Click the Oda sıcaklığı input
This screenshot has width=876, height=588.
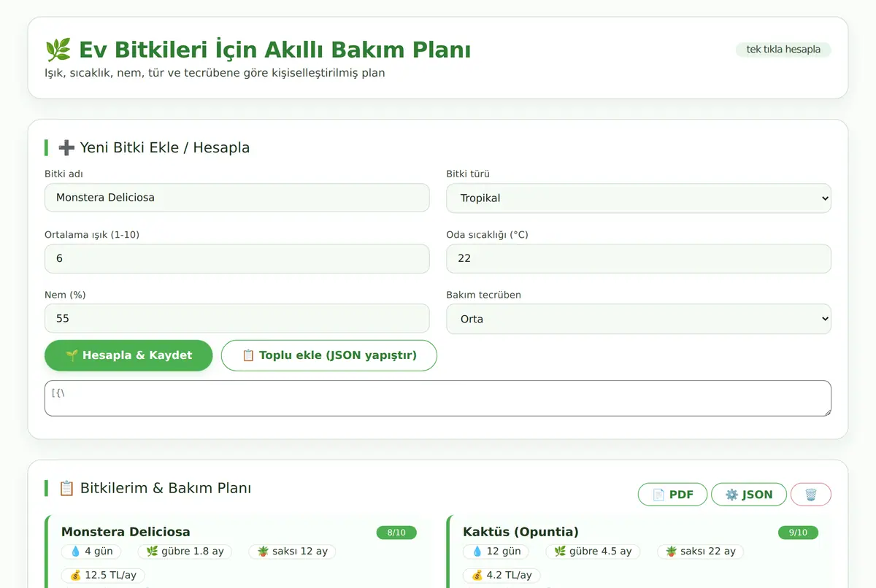tap(639, 258)
